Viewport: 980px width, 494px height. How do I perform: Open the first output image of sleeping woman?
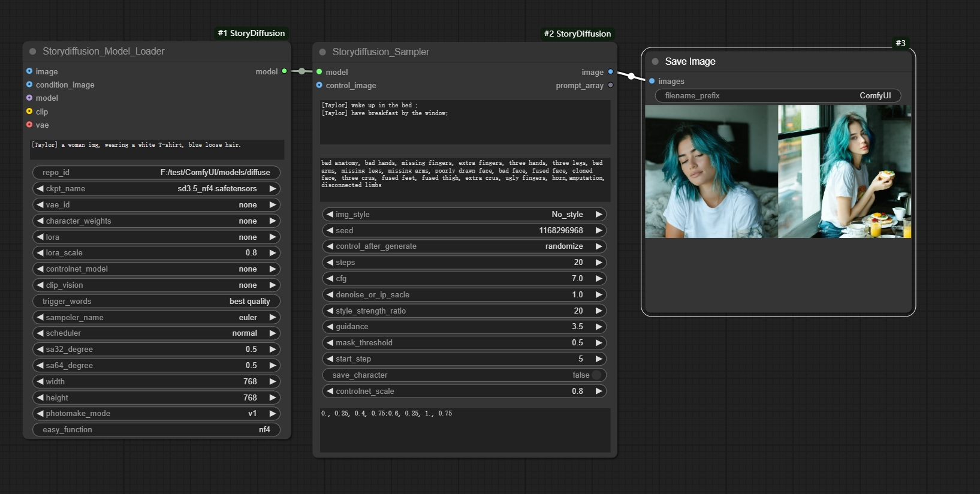[x=711, y=171]
